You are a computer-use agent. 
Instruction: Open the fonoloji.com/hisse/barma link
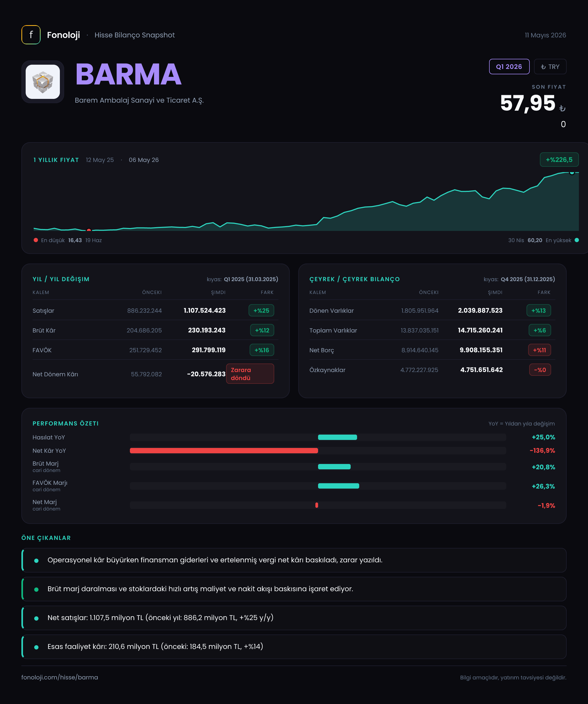tap(60, 677)
